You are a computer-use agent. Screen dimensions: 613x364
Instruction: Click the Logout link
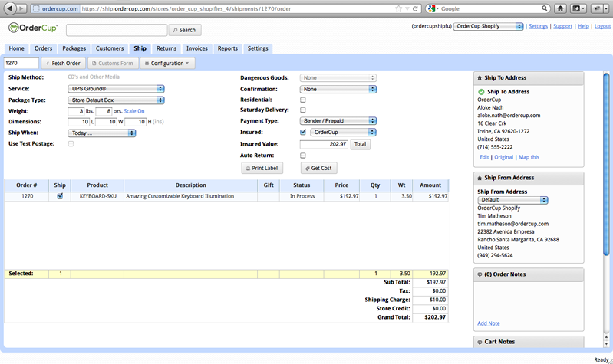[x=602, y=26]
